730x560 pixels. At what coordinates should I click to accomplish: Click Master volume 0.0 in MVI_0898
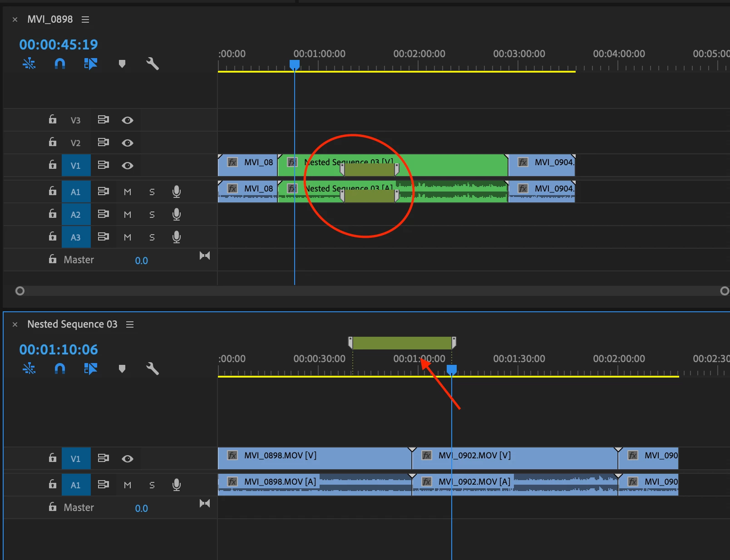point(142,260)
